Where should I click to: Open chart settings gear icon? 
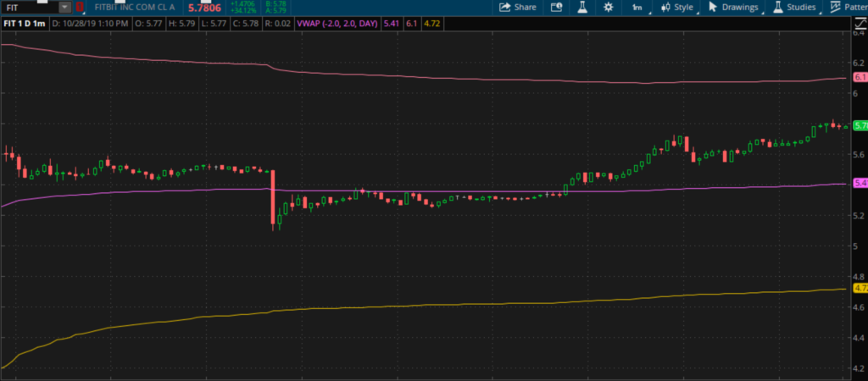pos(608,7)
